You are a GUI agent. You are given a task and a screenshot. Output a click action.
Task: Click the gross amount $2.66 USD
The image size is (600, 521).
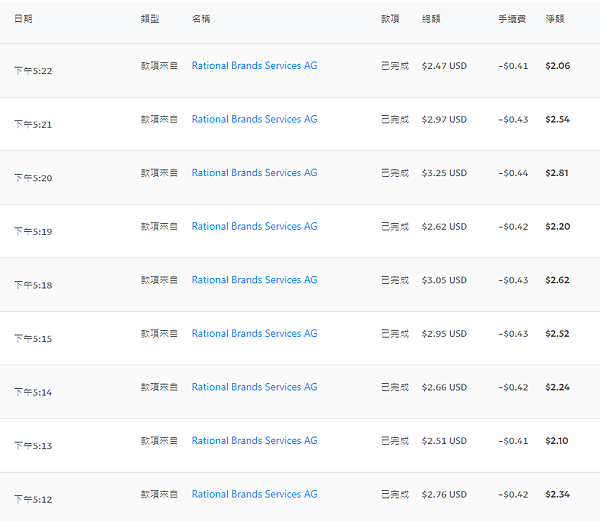[x=444, y=387]
